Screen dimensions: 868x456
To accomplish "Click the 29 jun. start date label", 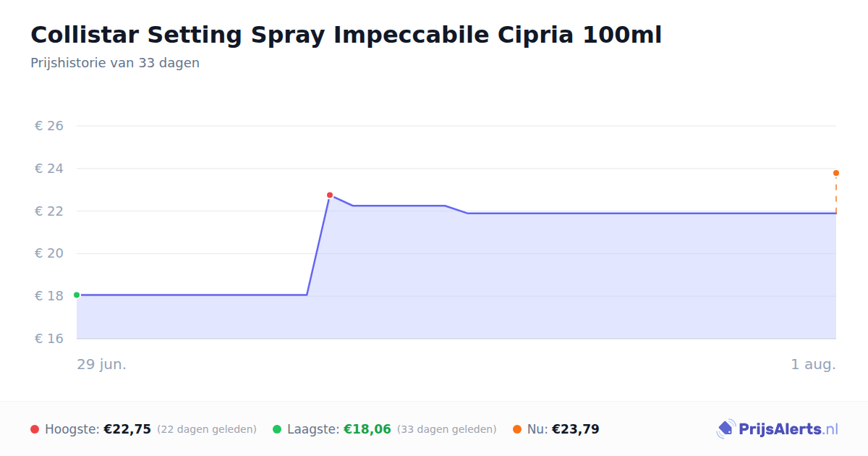I will click(102, 364).
